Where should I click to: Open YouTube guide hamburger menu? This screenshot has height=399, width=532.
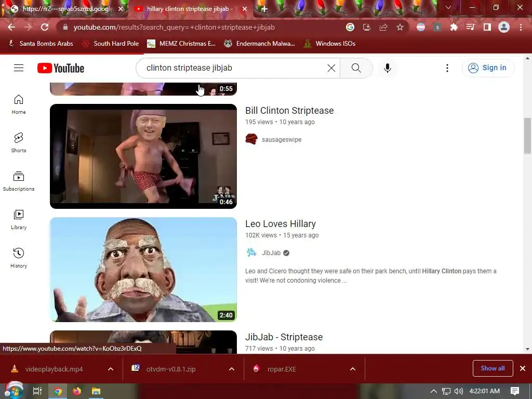[19, 68]
